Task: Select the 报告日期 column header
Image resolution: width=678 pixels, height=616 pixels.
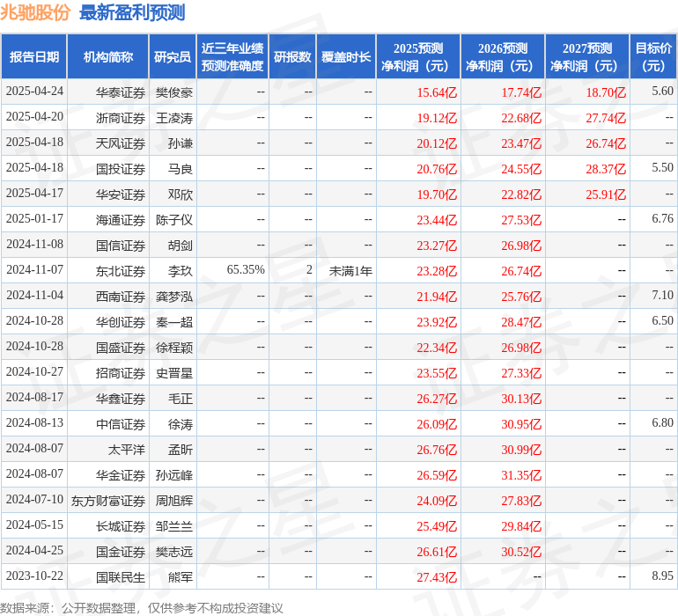Action: click(34, 57)
